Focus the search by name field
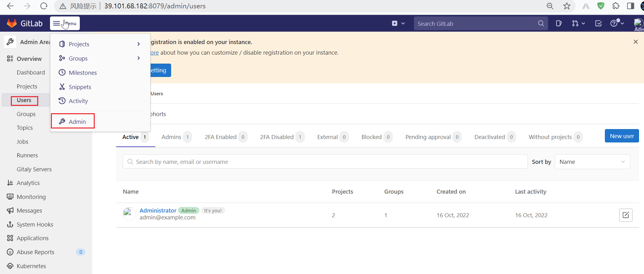Screen dimensions: 644x274 pos(325,161)
